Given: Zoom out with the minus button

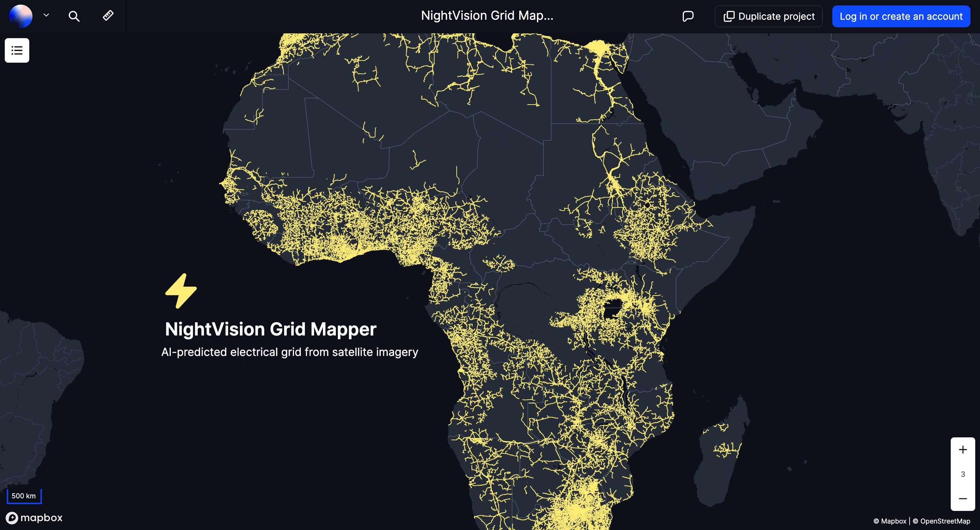Looking at the screenshot, I should (x=963, y=498).
